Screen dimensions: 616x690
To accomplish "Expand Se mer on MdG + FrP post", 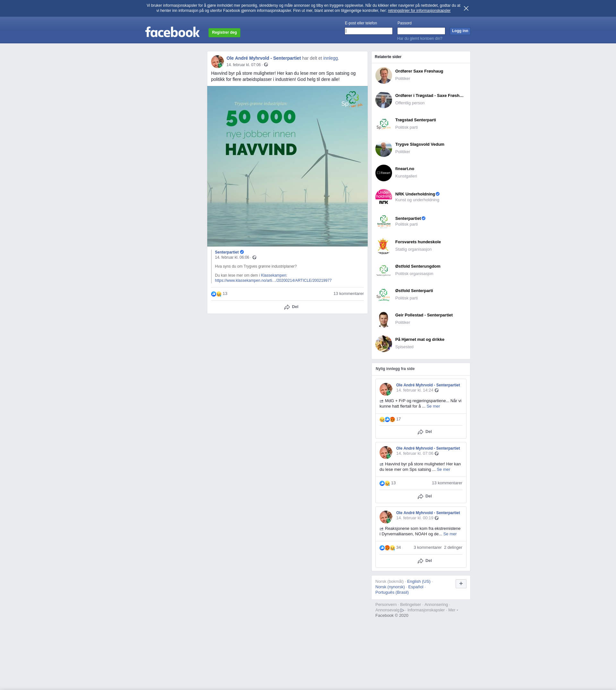I will point(433,406).
